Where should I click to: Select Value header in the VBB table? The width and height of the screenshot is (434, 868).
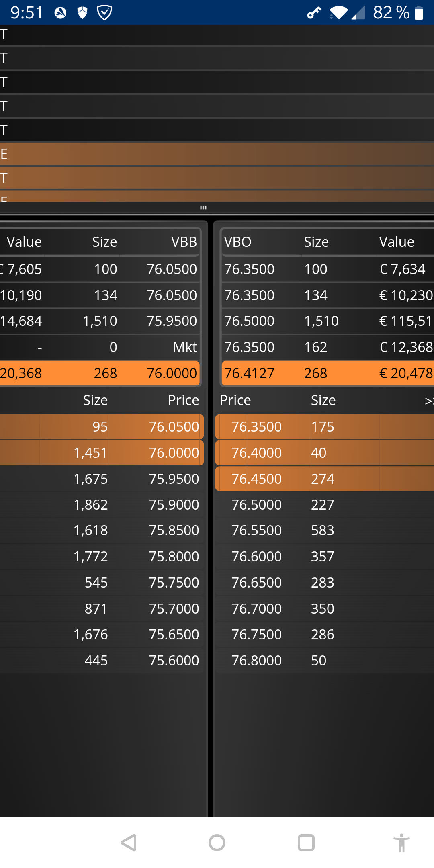24,242
